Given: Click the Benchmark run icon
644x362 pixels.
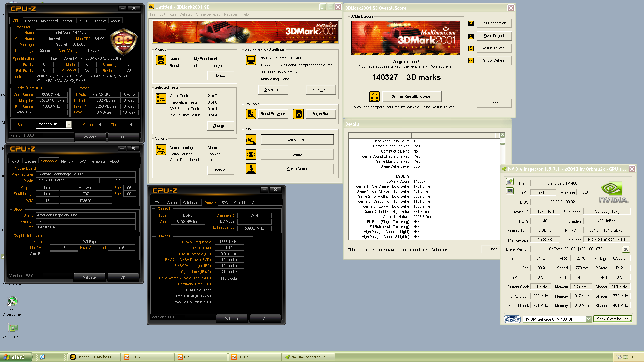Looking at the screenshot, I should (251, 140).
